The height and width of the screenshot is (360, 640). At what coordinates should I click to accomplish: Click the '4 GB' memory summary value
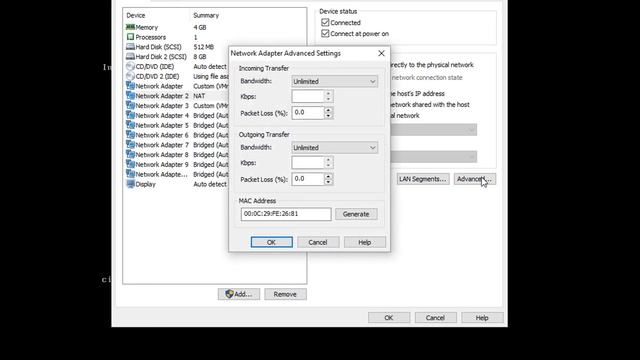click(200, 27)
